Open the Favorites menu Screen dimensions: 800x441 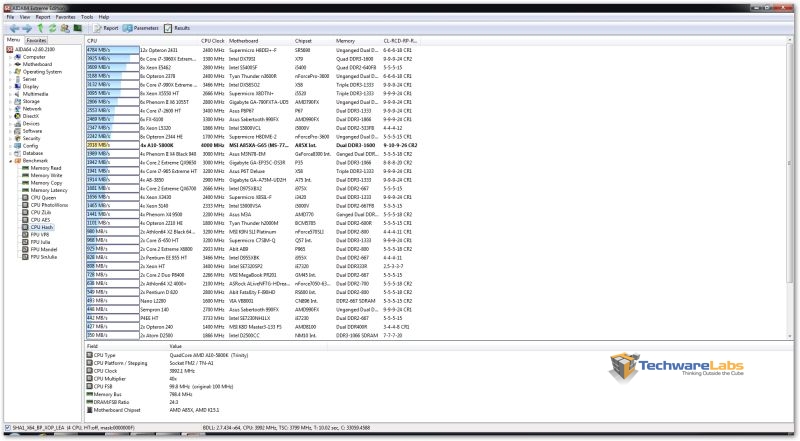pyautogui.click(x=65, y=17)
